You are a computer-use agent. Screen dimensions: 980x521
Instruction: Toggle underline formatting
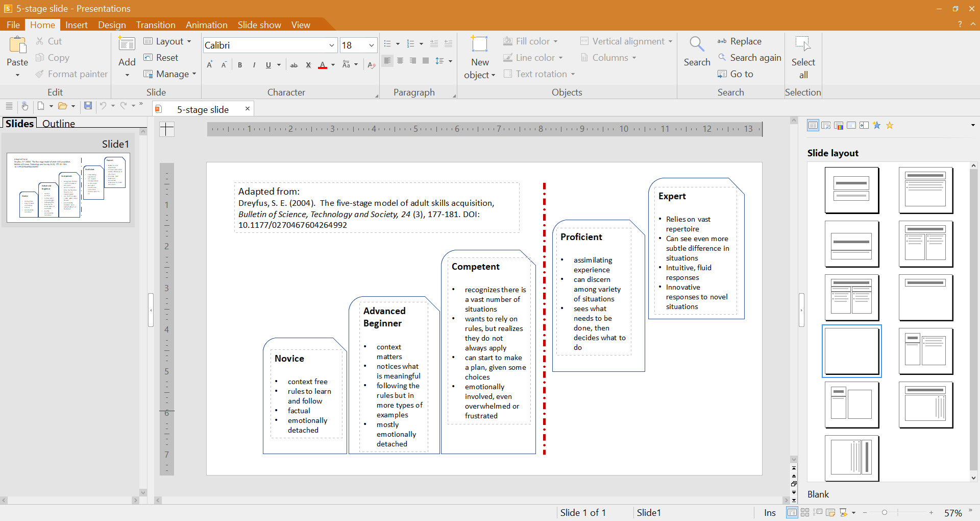tap(268, 65)
